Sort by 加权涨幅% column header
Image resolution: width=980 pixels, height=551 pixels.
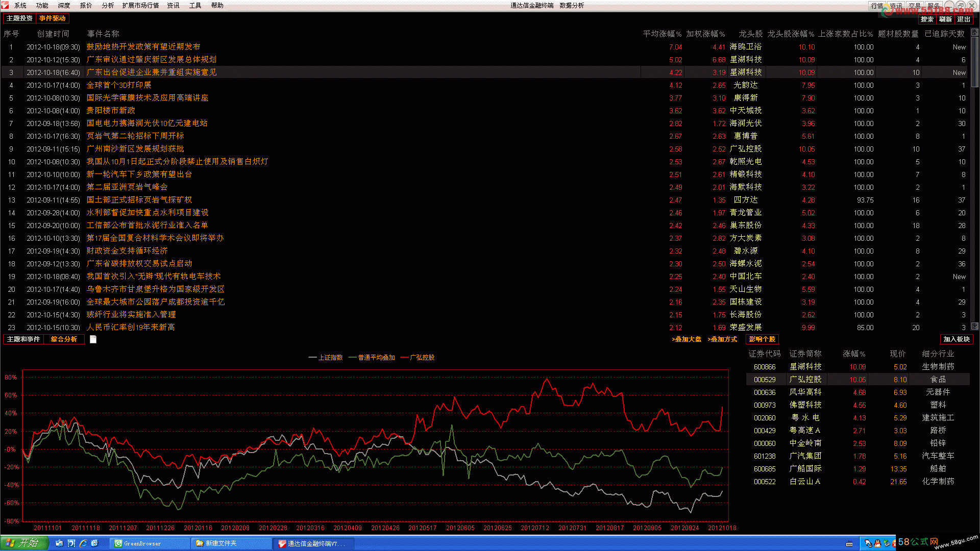[705, 34]
